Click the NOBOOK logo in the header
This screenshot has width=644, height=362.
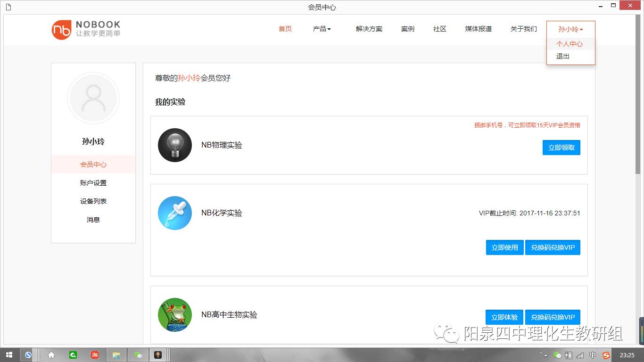click(86, 29)
